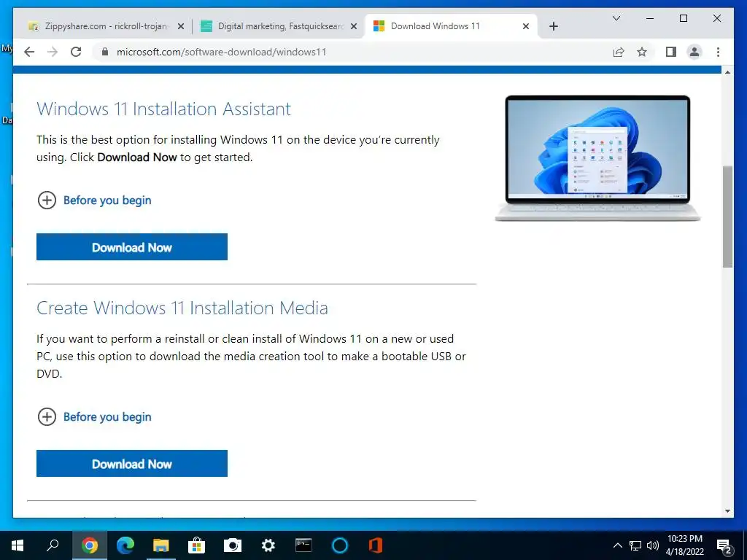Click the scrollbar down arrow
The width and height of the screenshot is (747, 560).
pos(727,511)
